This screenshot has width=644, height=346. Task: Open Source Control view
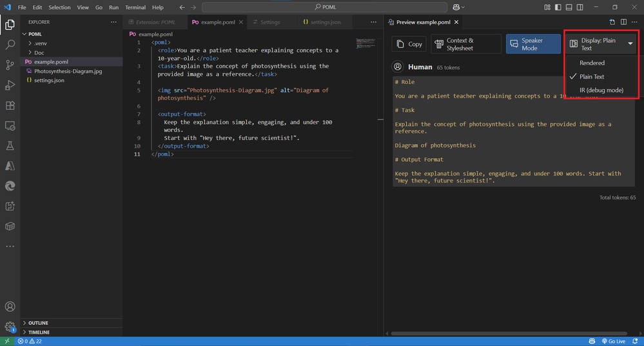10,65
